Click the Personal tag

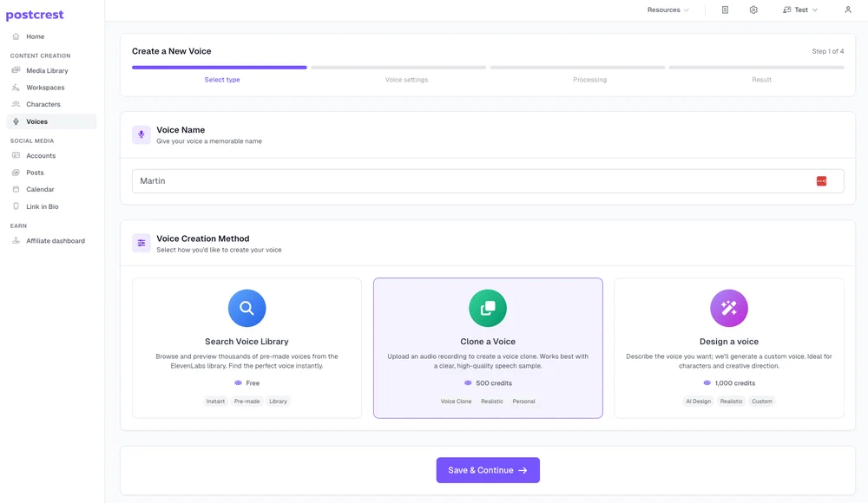coord(523,402)
